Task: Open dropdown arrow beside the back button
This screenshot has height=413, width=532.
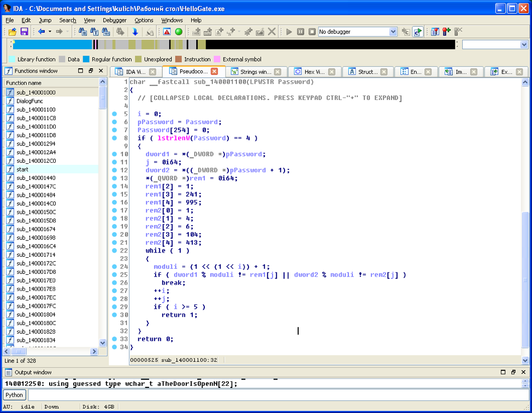Action: point(50,32)
